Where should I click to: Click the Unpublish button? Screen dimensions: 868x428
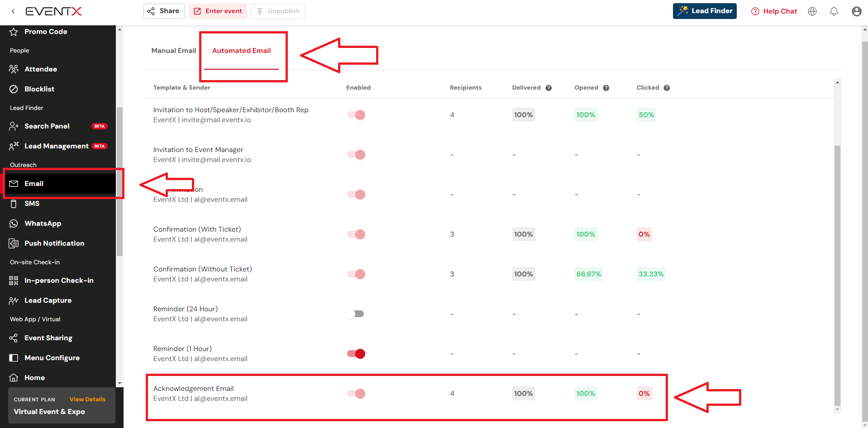point(278,11)
